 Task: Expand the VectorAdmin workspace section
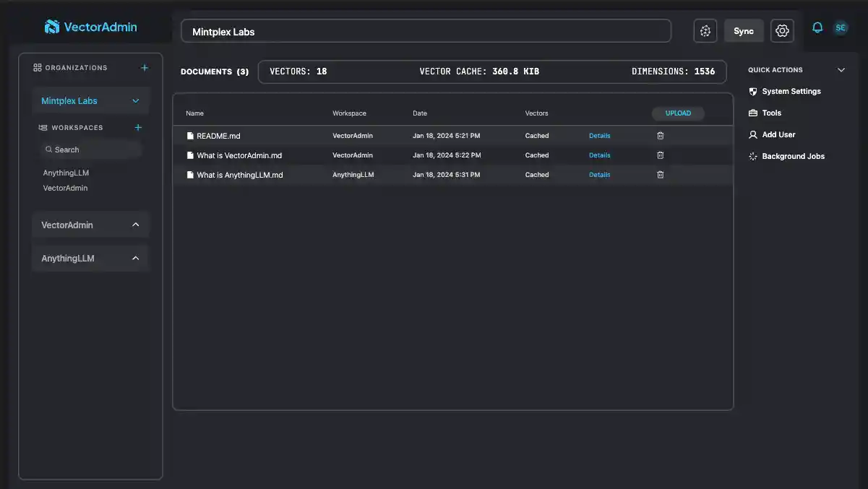point(135,224)
